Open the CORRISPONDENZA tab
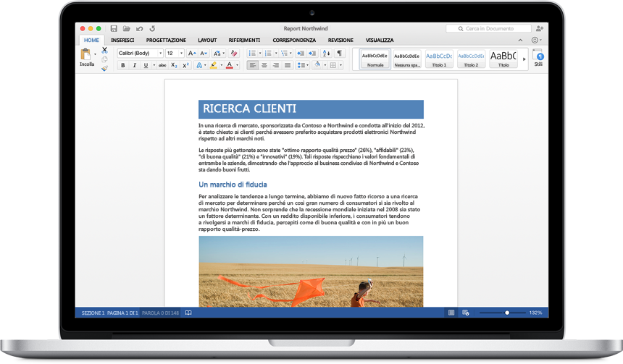The image size is (623, 364). click(x=294, y=40)
